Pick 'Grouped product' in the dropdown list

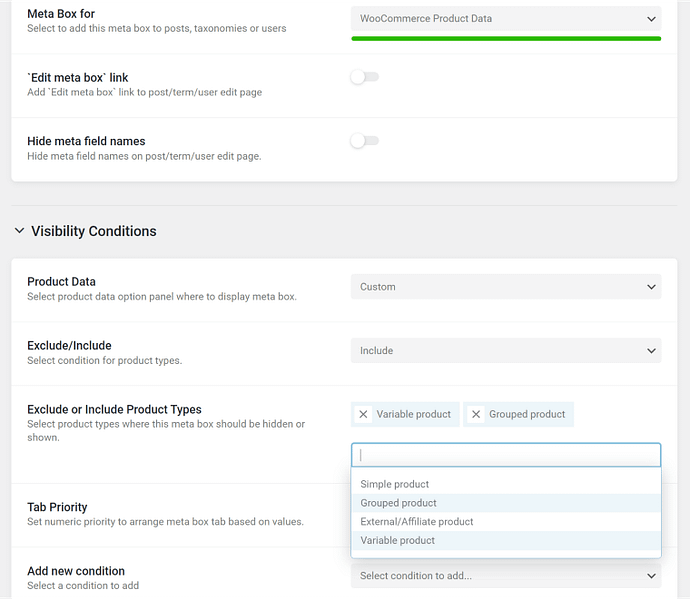click(398, 503)
